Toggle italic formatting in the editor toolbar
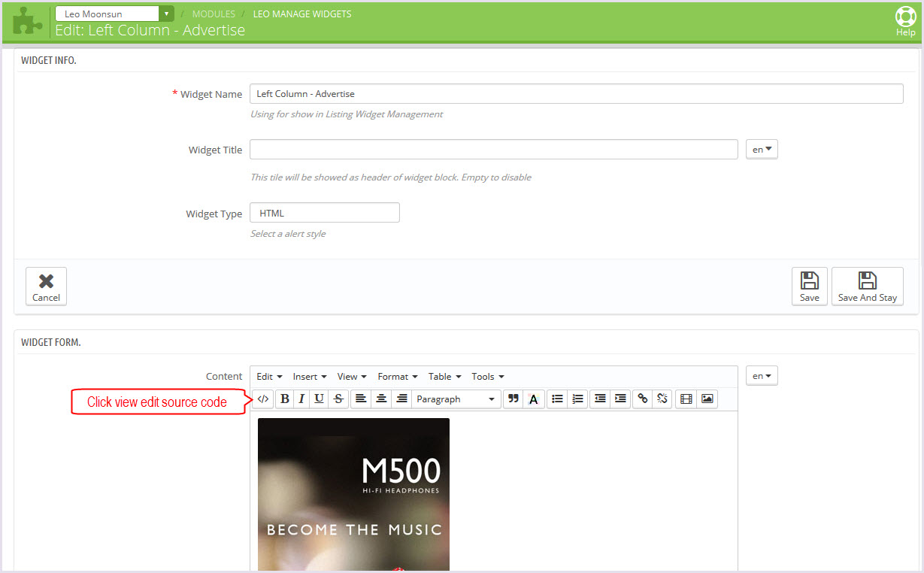Image resolution: width=924 pixels, height=573 pixels. pyautogui.click(x=301, y=399)
